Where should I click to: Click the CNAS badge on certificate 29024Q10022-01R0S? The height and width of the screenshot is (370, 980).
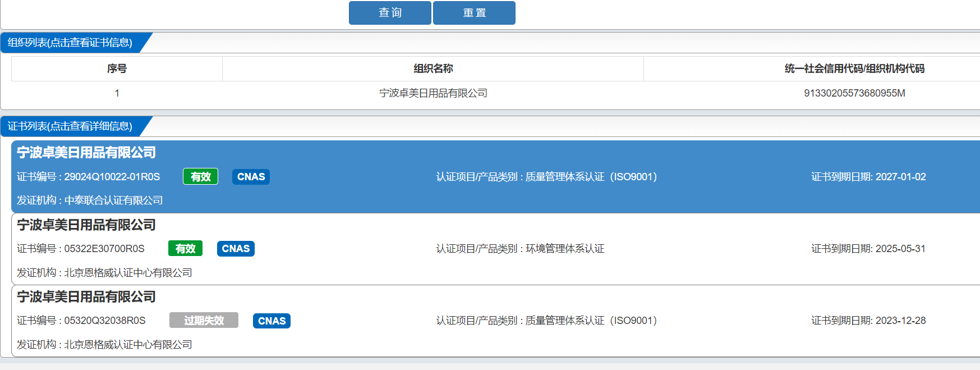[251, 177]
